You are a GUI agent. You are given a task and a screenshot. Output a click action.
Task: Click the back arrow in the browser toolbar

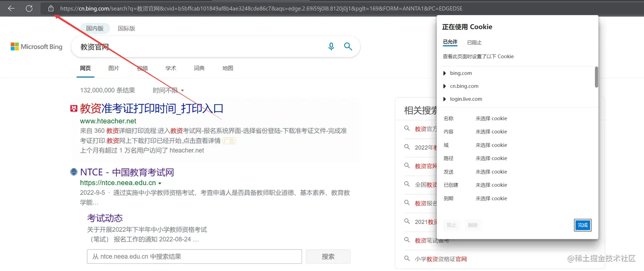11,8
